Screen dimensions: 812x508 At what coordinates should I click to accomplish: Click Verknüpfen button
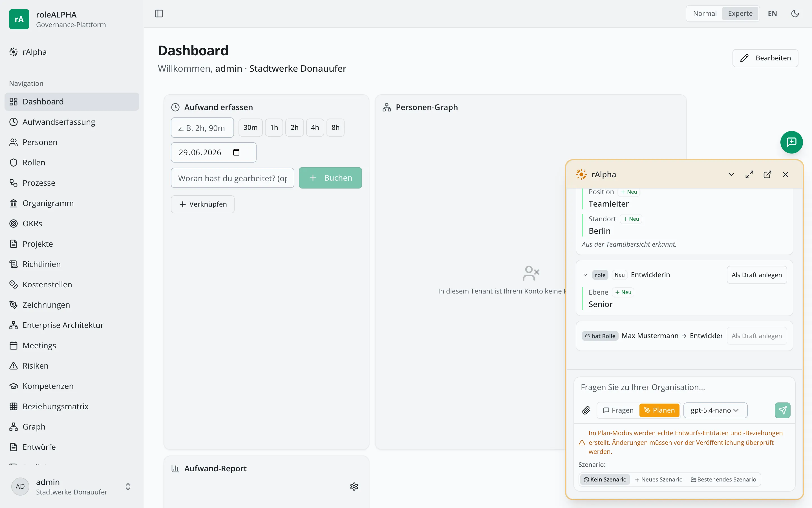click(202, 204)
